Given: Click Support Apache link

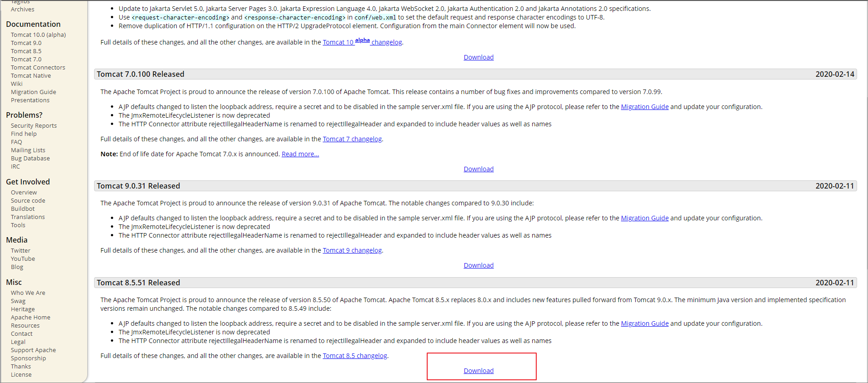Looking at the screenshot, I should (x=33, y=350).
